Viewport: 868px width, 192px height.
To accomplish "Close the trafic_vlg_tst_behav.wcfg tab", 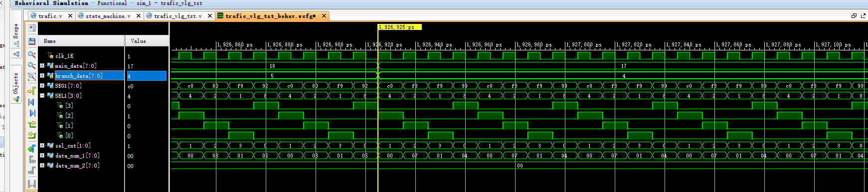I will (324, 16).
